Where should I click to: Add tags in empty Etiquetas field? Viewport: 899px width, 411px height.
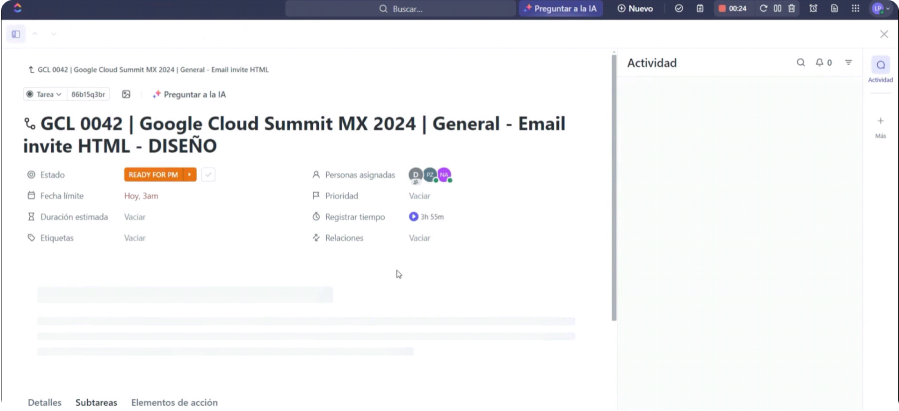[x=135, y=237]
